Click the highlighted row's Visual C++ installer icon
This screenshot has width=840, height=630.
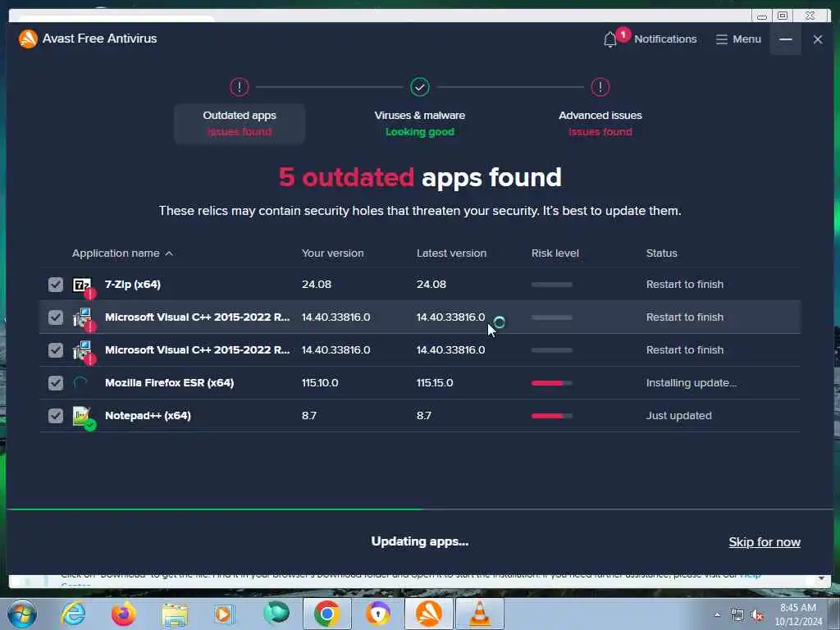point(83,319)
